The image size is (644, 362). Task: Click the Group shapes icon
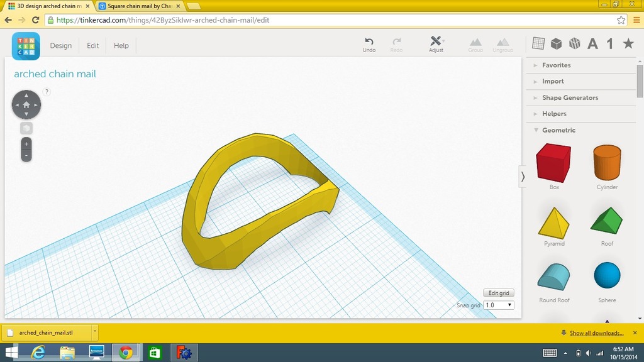pyautogui.click(x=475, y=45)
